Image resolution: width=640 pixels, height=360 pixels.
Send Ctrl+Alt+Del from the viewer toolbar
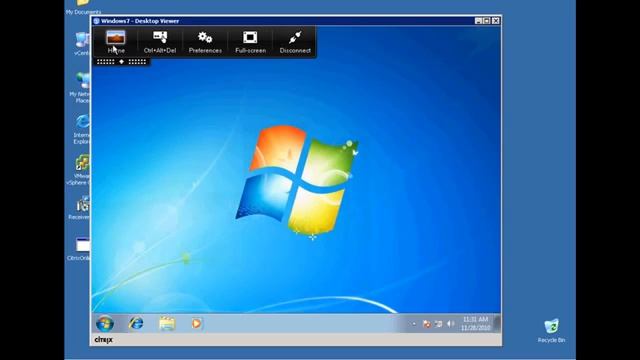click(x=160, y=41)
